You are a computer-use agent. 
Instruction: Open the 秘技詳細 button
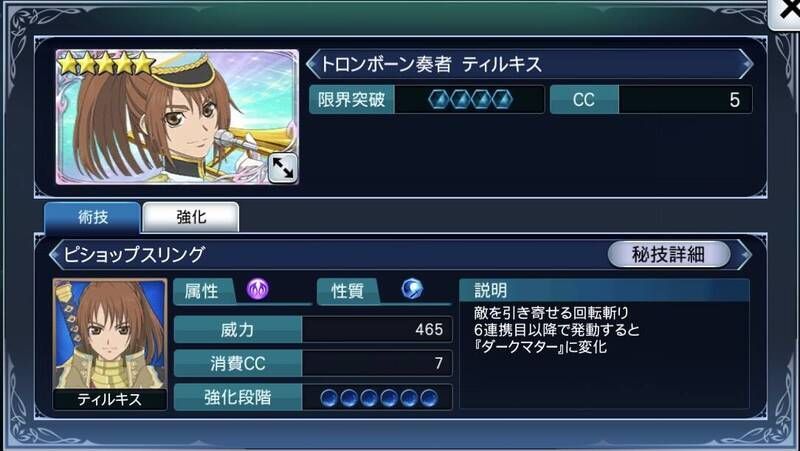coord(668,254)
